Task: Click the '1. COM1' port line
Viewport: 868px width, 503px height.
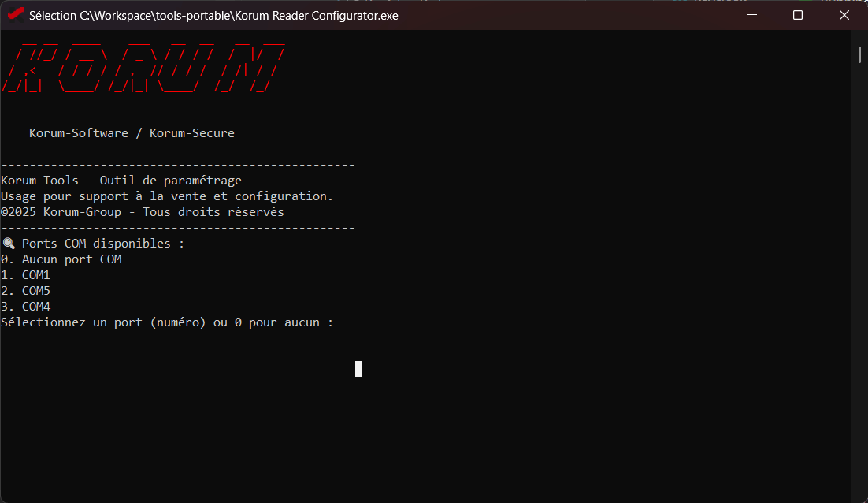Action: pyautogui.click(x=26, y=275)
